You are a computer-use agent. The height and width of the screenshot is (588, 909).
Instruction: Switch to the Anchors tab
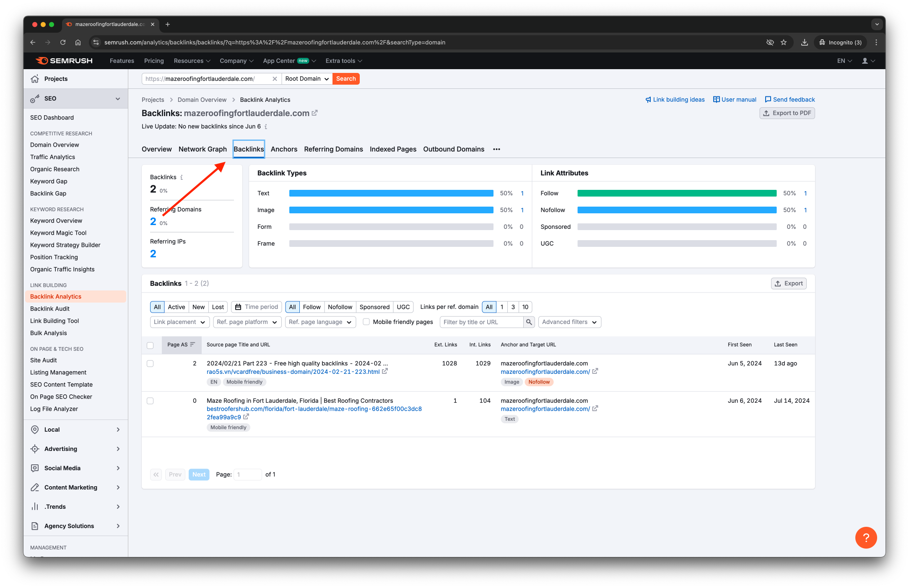click(283, 149)
